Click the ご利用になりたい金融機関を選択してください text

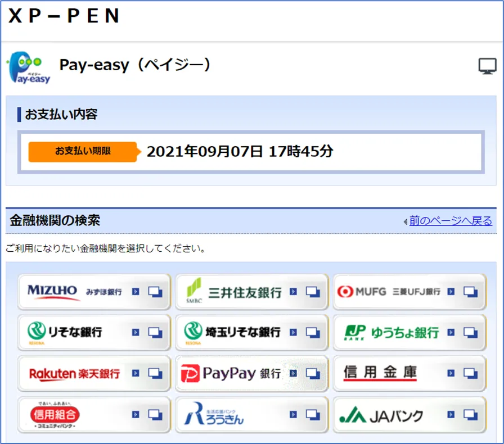(x=106, y=248)
